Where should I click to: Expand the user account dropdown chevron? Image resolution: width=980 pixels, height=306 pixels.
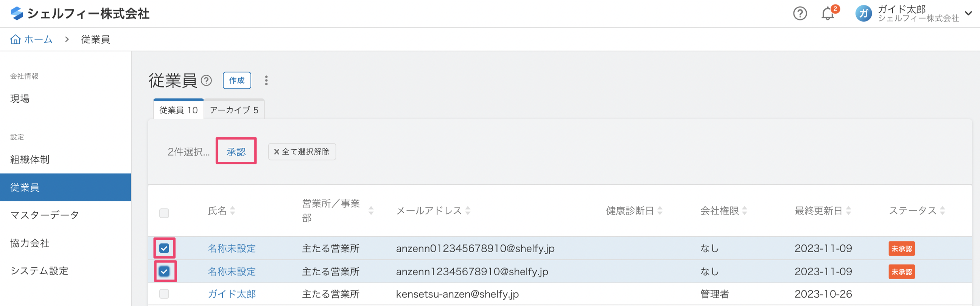pyautogui.click(x=968, y=14)
